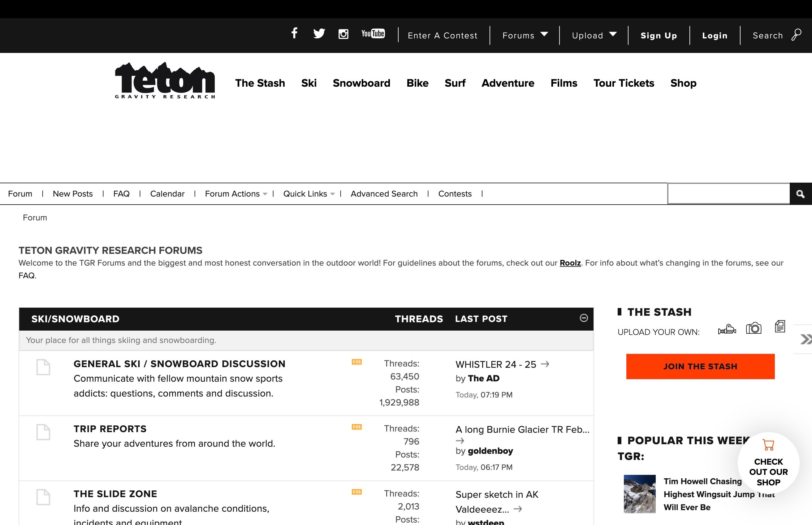Open Tim Howell wingsuit article thumbnail
The height and width of the screenshot is (525, 812).
(x=640, y=494)
